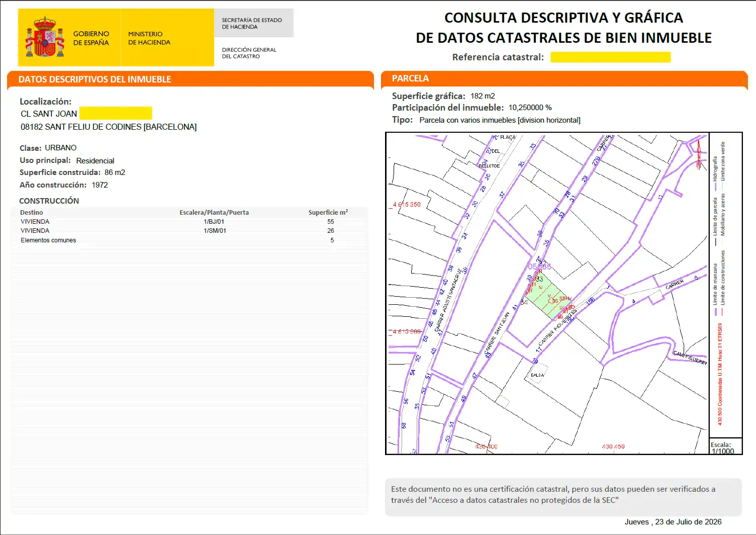The image size is (756, 535).
Task: Click the 'CARRER SANT JOAN' street label on the map
Action: (x=497, y=334)
